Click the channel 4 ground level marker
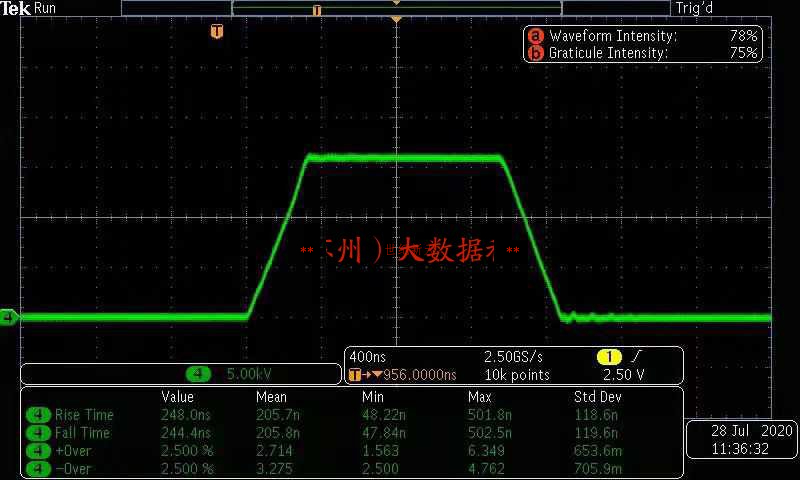The height and width of the screenshot is (480, 800). (9, 318)
